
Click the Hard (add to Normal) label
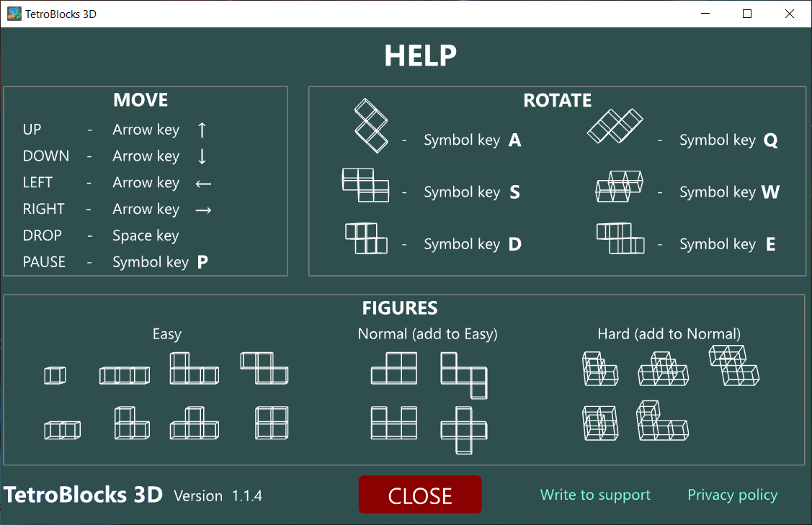coord(669,334)
